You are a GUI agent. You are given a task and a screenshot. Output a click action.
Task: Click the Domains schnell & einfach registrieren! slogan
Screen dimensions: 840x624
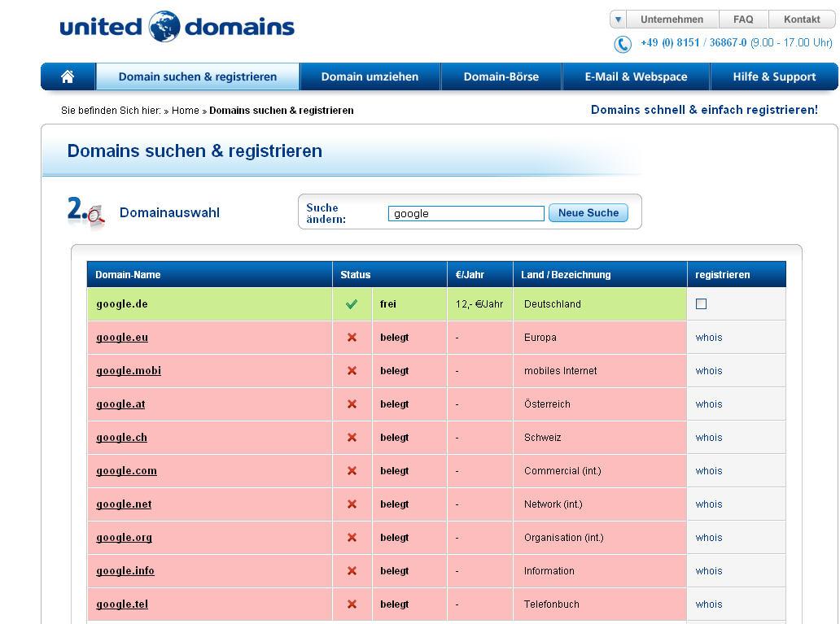click(704, 110)
